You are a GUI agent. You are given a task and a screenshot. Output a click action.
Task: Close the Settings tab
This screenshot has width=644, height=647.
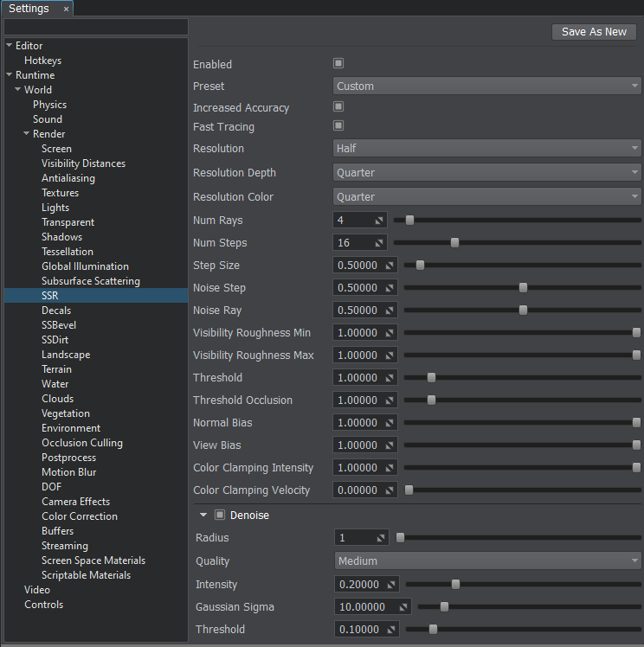pyautogui.click(x=66, y=9)
